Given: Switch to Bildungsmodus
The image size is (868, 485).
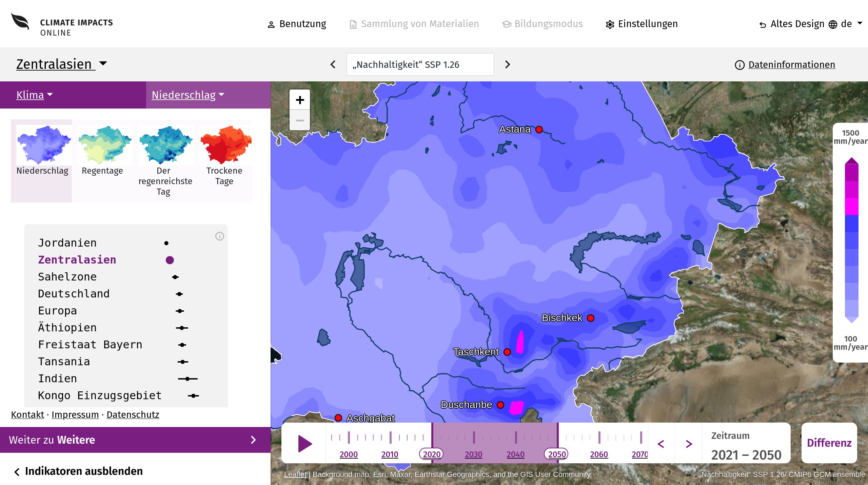Looking at the screenshot, I should click(x=542, y=24).
